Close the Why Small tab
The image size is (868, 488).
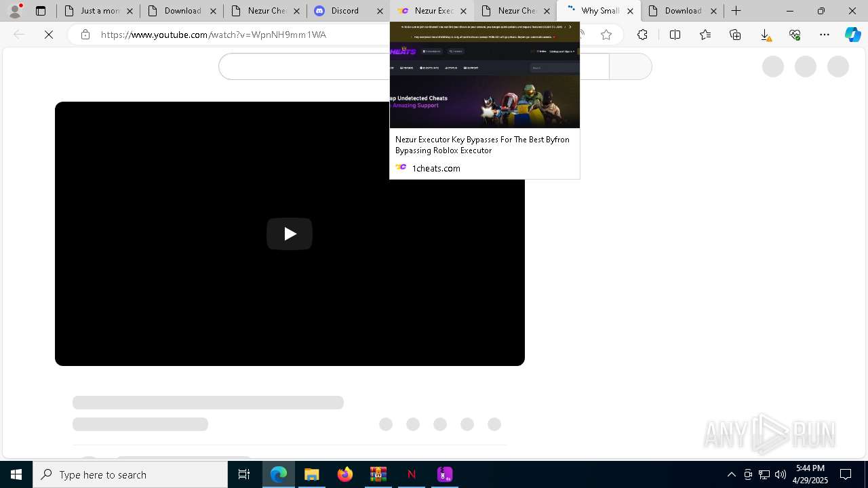[x=630, y=11]
